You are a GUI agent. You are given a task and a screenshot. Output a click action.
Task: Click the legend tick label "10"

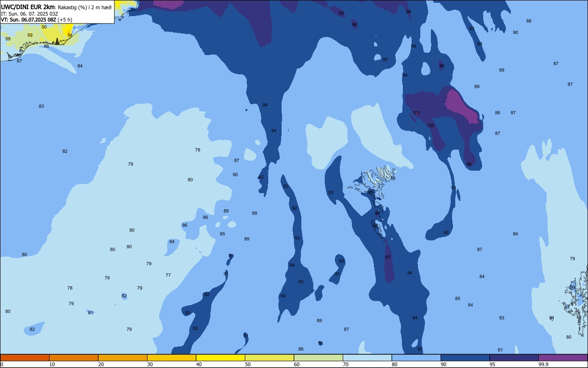coord(52,364)
